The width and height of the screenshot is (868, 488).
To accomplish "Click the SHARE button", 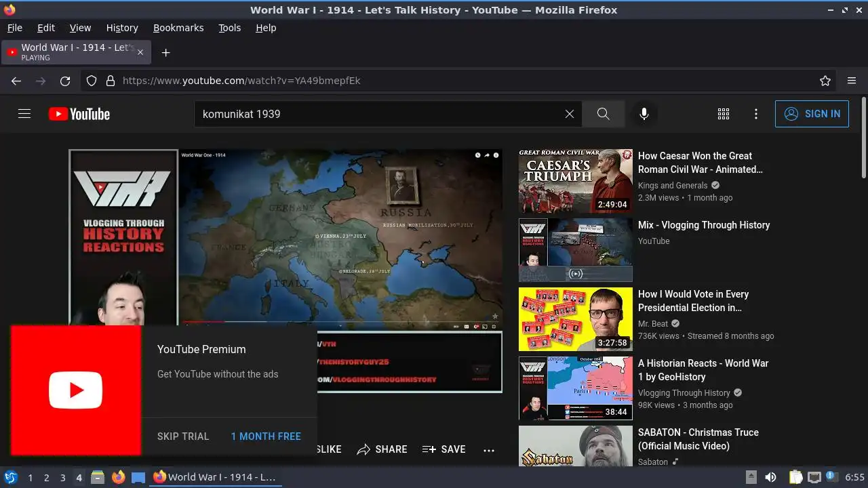I will point(382,449).
